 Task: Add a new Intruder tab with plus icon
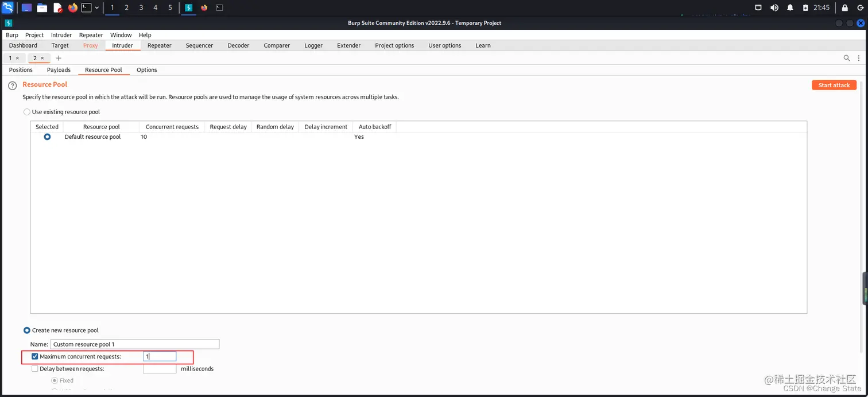click(59, 58)
